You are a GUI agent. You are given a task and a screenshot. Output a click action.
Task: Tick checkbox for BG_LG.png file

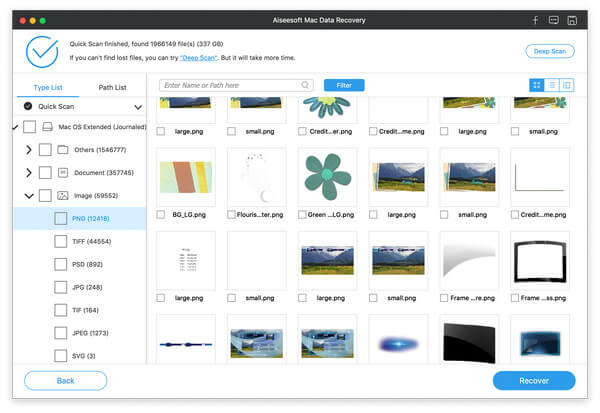[161, 215]
